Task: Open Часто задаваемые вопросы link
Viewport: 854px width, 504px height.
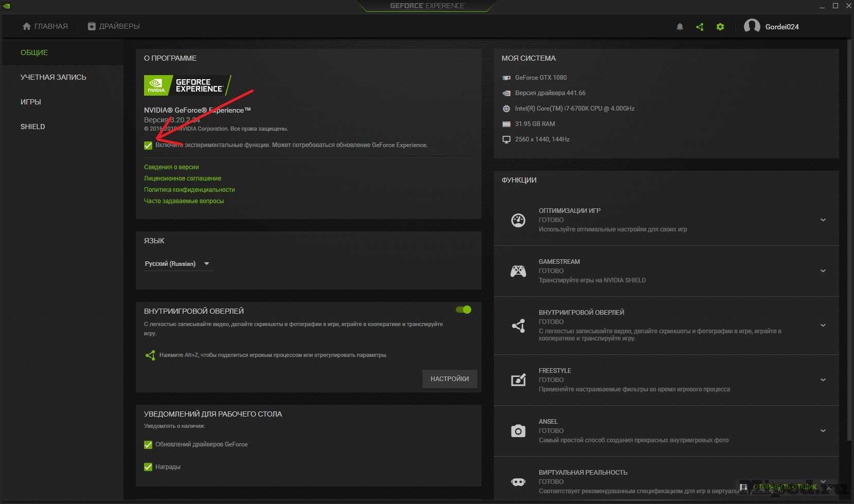Action: [x=184, y=201]
